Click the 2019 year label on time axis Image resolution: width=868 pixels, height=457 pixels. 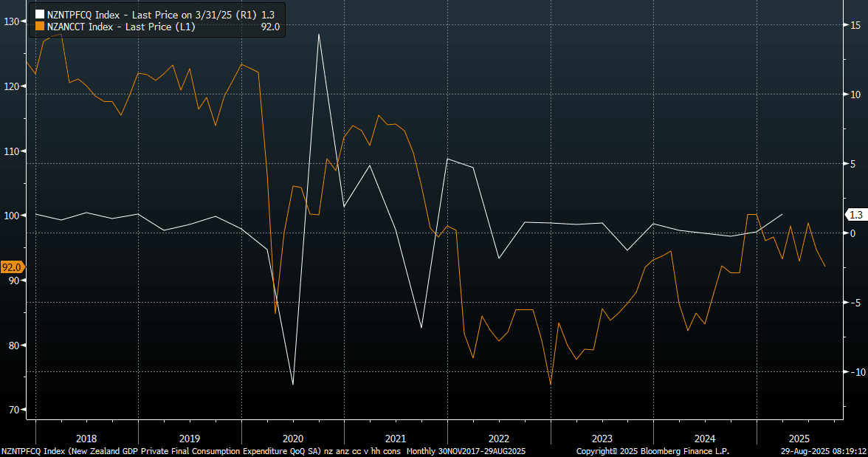[189, 439]
